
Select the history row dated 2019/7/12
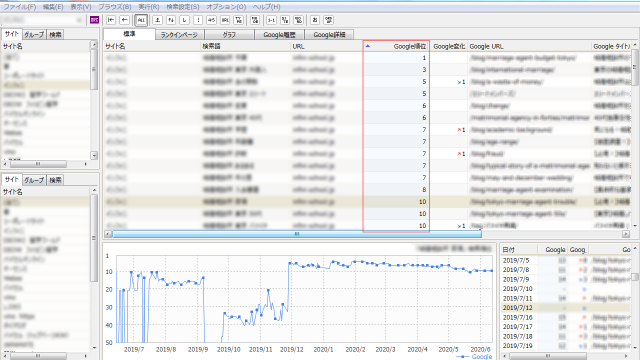[566, 308]
